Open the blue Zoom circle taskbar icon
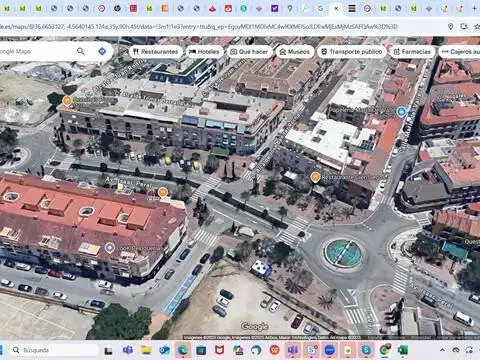Screen dimensions: 480x360 click(x=330, y=350)
